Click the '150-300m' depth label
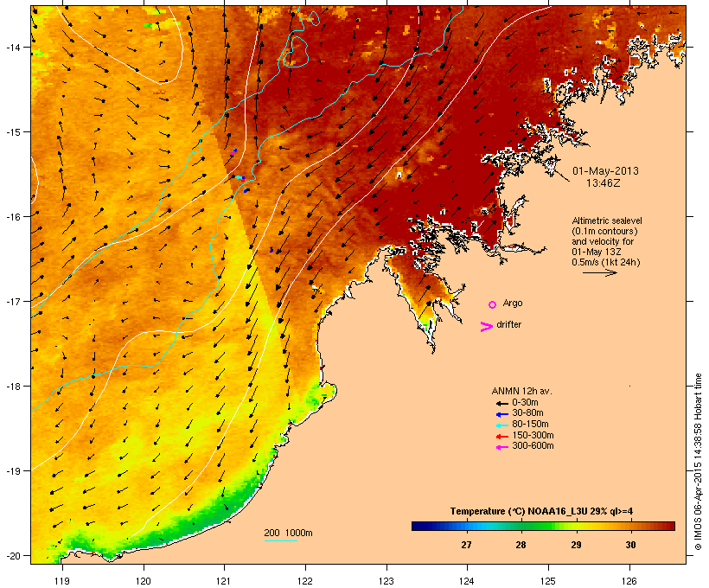 [x=533, y=435]
